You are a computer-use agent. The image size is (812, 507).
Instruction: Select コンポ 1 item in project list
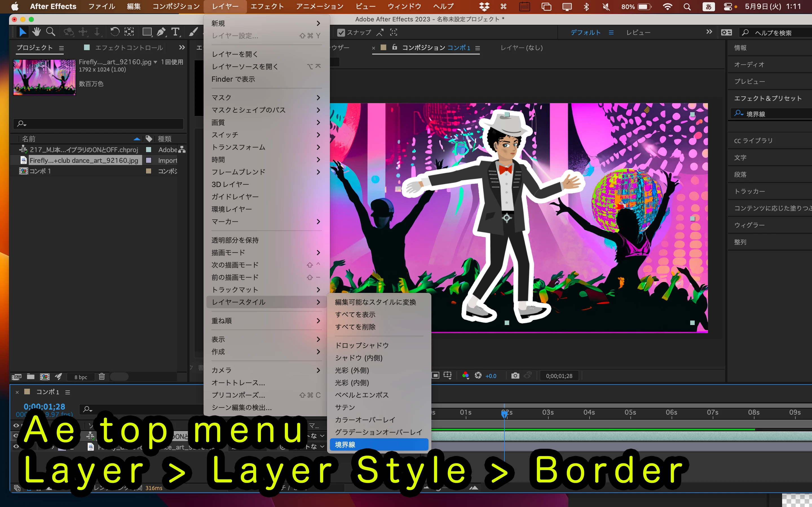(x=40, y=171)
